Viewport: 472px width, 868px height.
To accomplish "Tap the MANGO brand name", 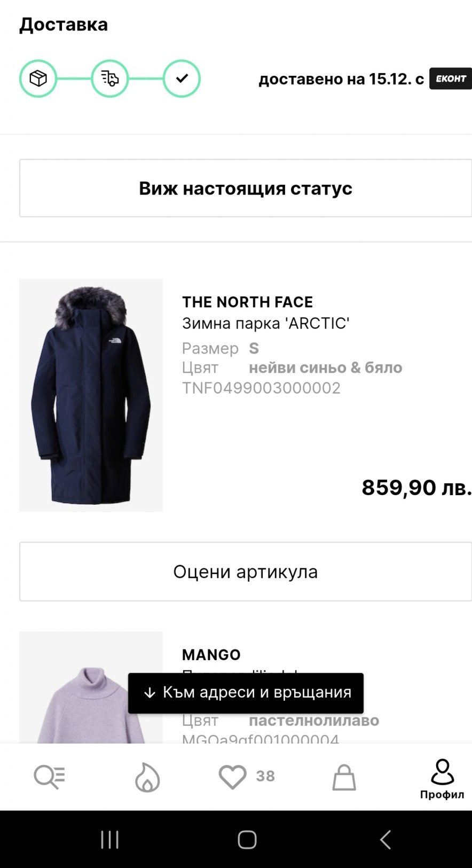I will click(x=211, y=654).
